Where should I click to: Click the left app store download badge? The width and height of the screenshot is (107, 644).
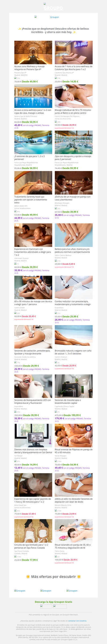point(46,606)
